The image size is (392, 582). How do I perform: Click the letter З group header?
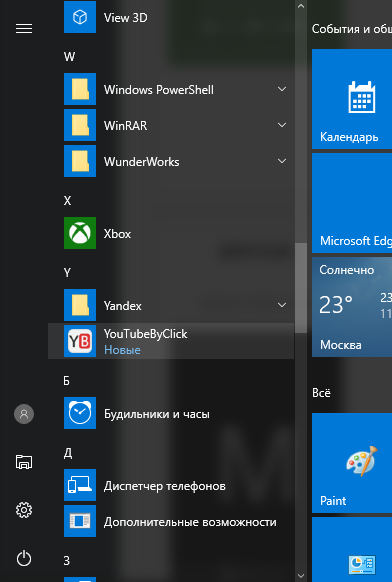pos(66,560)
